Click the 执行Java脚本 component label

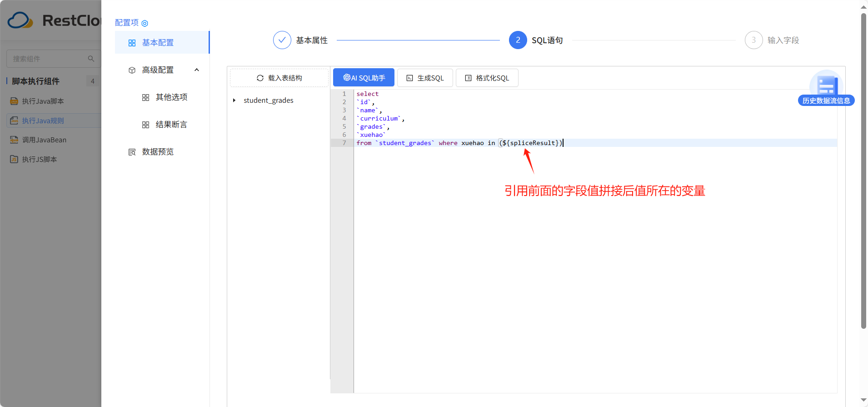pyautogui.click(x=43, y=101)
